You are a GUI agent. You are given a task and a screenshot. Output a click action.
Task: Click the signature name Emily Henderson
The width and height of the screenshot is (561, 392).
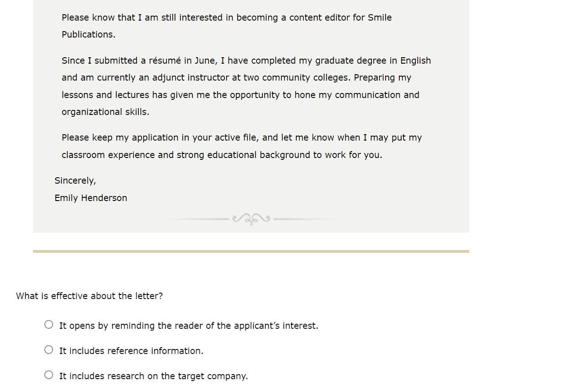click(x=91, y=198)
